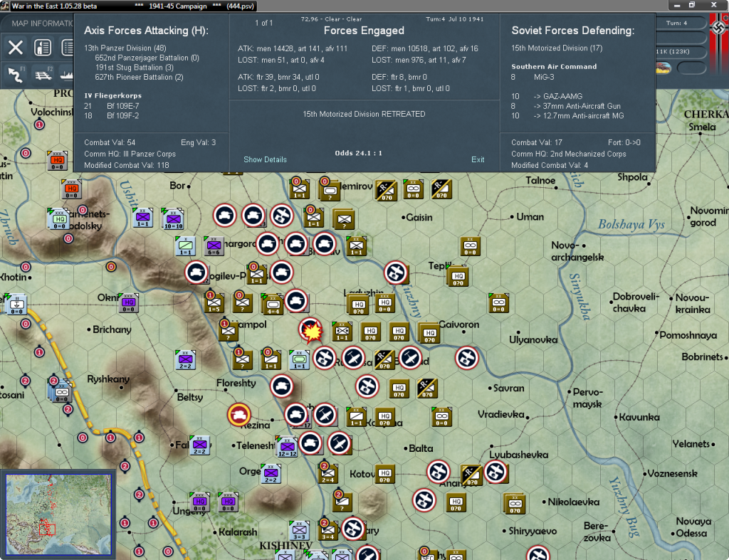Click the Bf 109E-7 aircraft row
Image resolution: width=729 pixels, height=560 pixels.
112,106
